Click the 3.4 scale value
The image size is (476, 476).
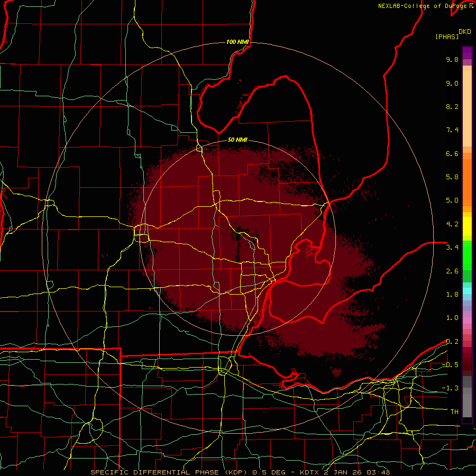(452, 248)
